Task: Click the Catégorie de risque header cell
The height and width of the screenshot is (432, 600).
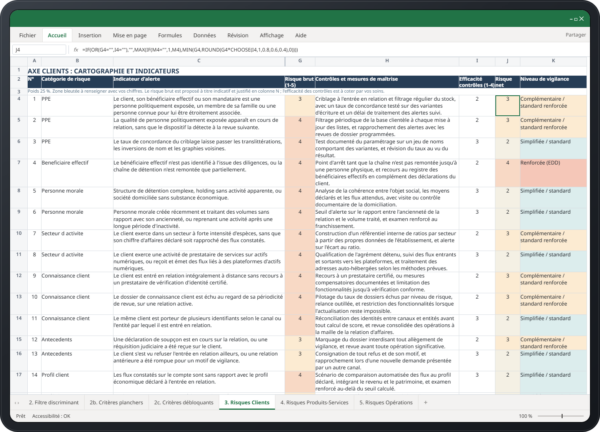Action: pyautogui.click(x=77, y=82)
